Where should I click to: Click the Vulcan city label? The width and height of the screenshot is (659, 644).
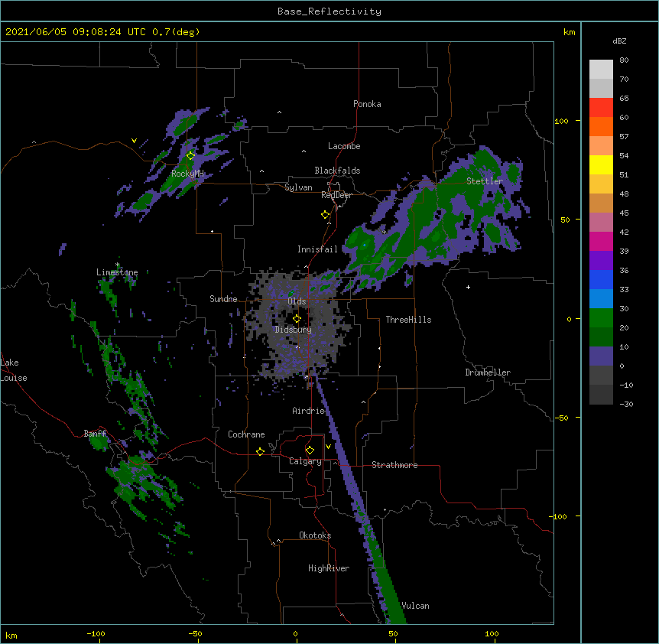tap(416, 606)
